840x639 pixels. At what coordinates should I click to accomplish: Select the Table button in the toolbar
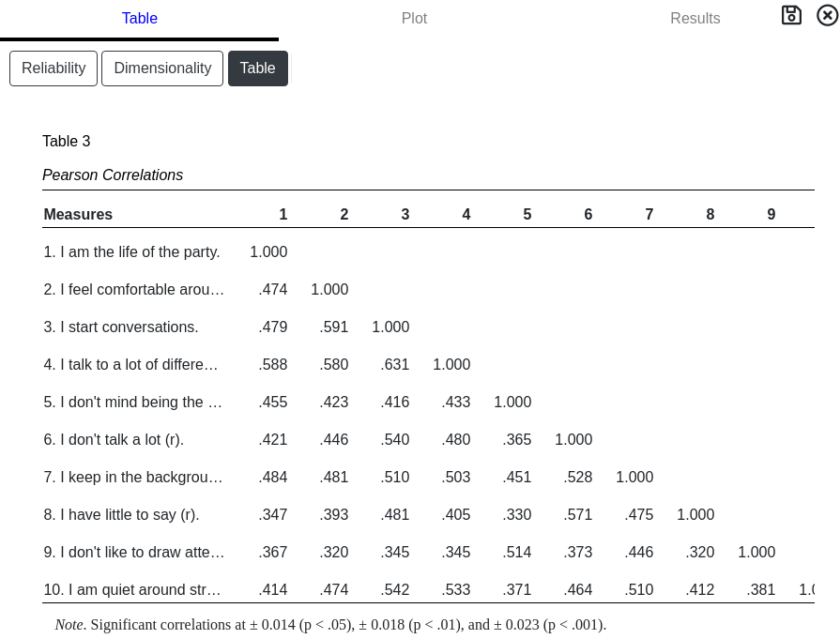(x=258, y=68)
